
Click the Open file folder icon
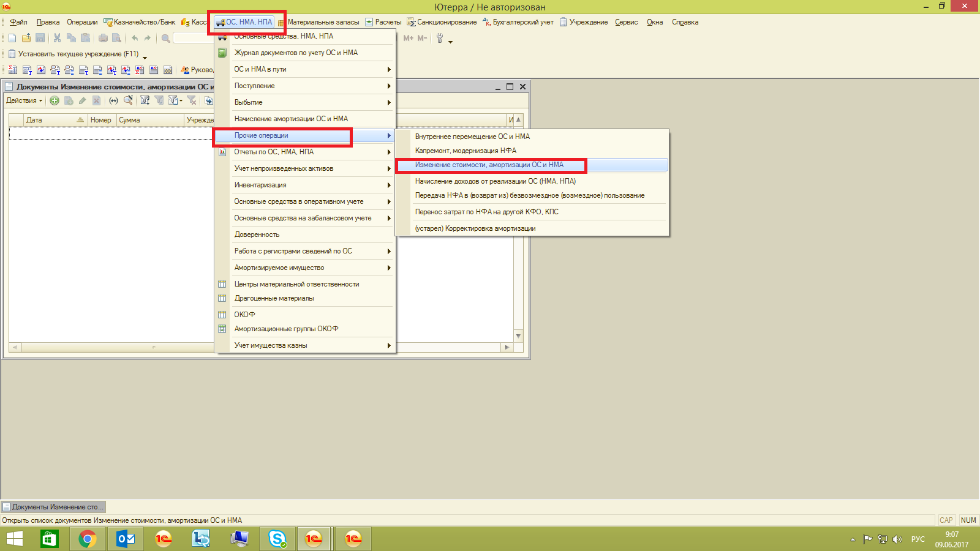click(x=26, y=38)
